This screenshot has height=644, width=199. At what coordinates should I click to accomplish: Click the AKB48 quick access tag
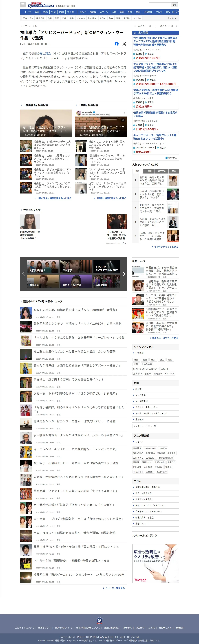(164, 369)
